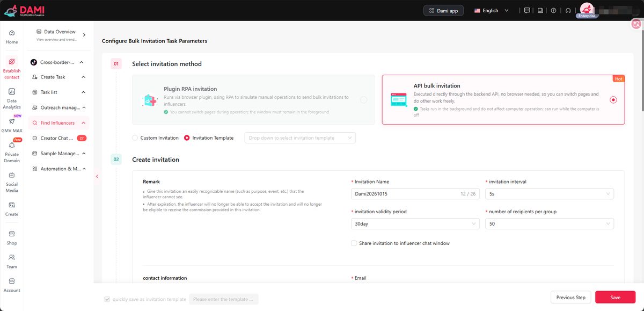Open the English language dropdown
644x311 pixels.
tap(491, 10)
